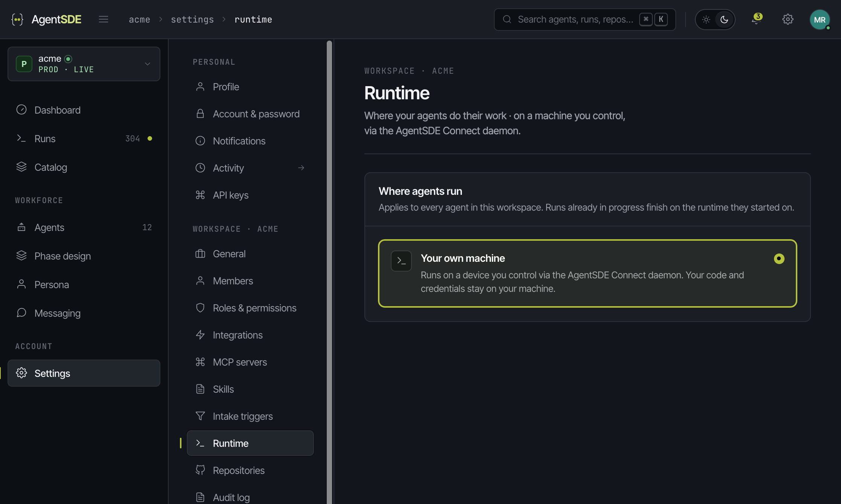Go to Dashboard in sidebar
This screenshot has height=504, width=841.
tap(84, 110)
